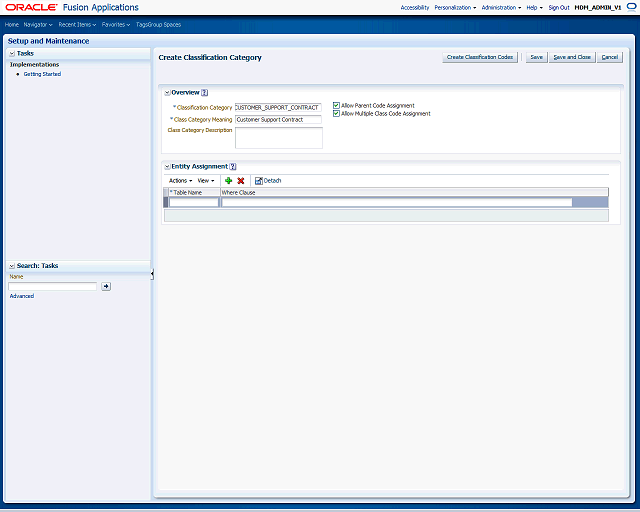The width and height of the screenshot is (640, 512).
Task: Open the Recent Items dropdown
Action: coord(77,24)
